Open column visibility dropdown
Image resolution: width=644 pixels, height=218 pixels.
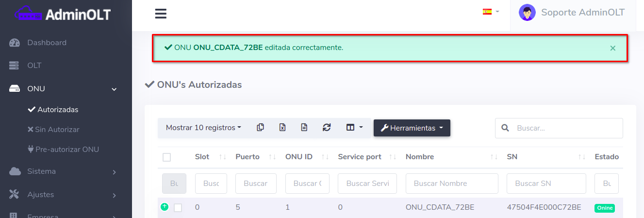click(354, 128)
